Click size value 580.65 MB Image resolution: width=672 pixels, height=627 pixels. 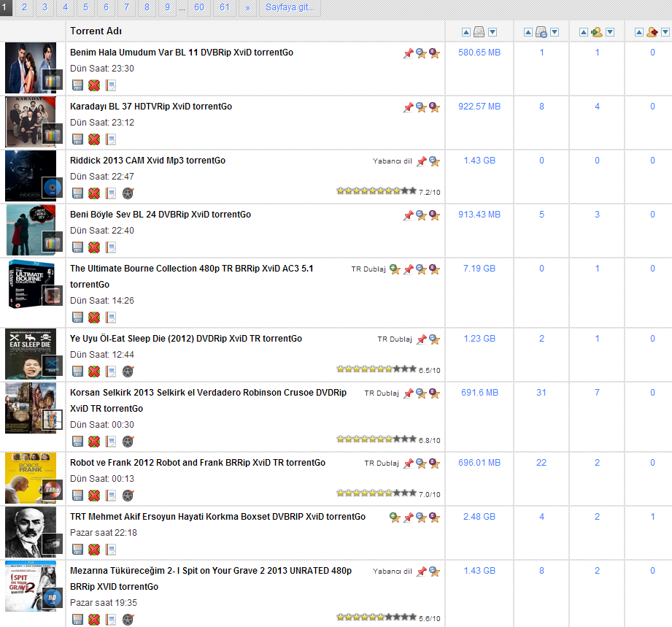(x=479, y=53)
